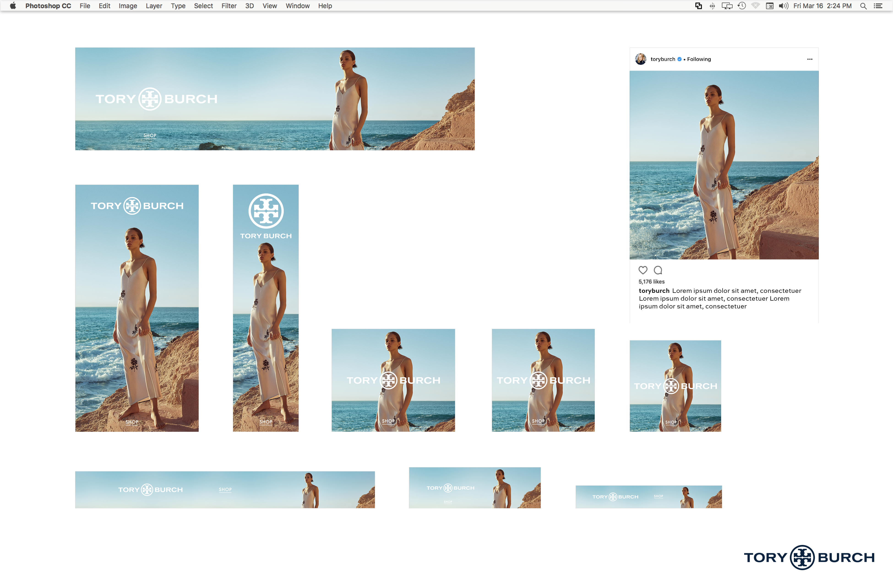Click the Instagram post photo
The width and height of the screenshot is (893, 588).
[724, 165]
